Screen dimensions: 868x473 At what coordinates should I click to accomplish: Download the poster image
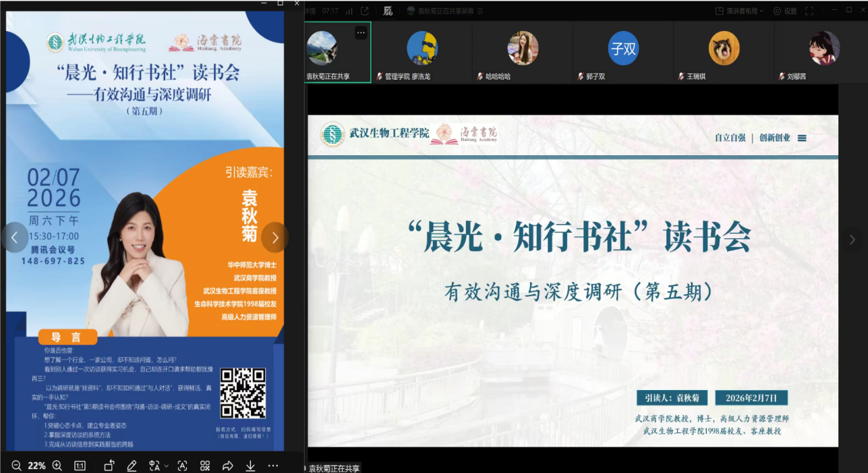(250, 466)
